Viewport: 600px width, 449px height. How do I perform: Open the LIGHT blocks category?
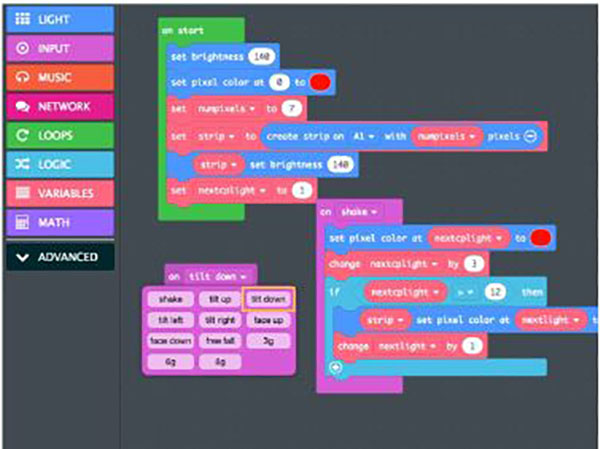pos(59,19)
